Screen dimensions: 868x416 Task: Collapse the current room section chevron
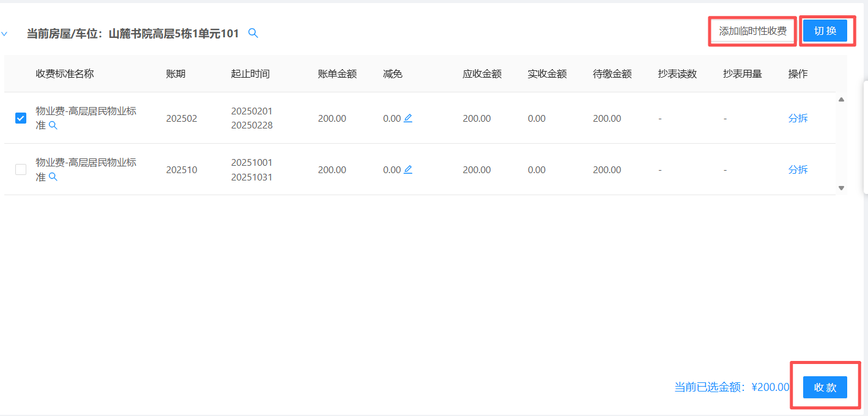coord(4,34)
